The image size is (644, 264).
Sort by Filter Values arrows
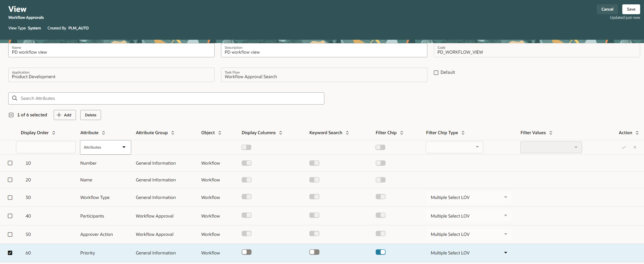551,133
